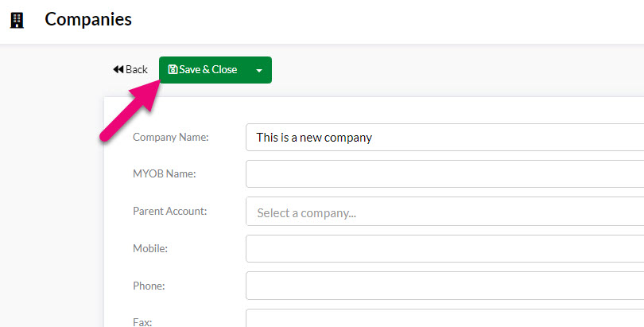The height and width of the screenshot is (327, 644).
Task: Select the Phone input box
Action: coord(444,286)
